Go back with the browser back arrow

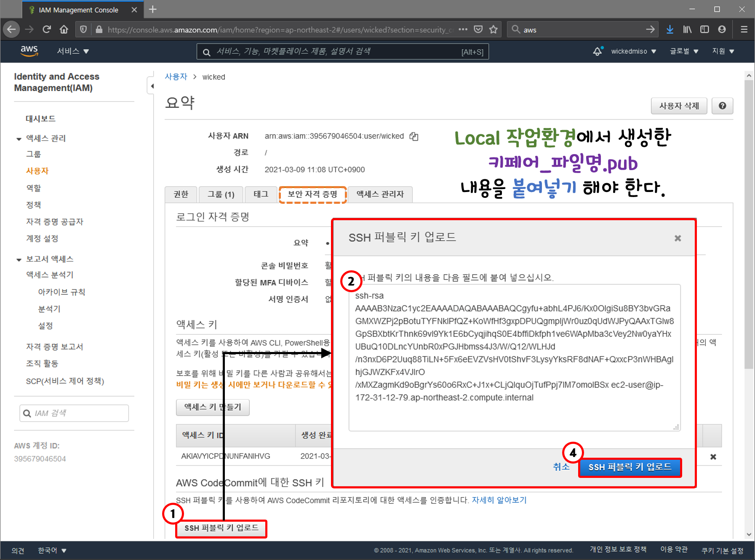(11, 29)
